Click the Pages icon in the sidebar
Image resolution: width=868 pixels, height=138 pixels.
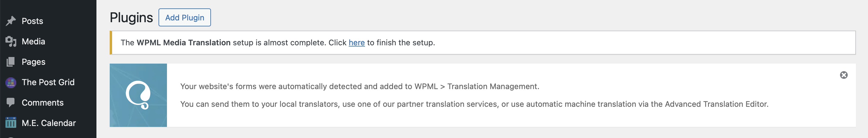tap(11, 62)
